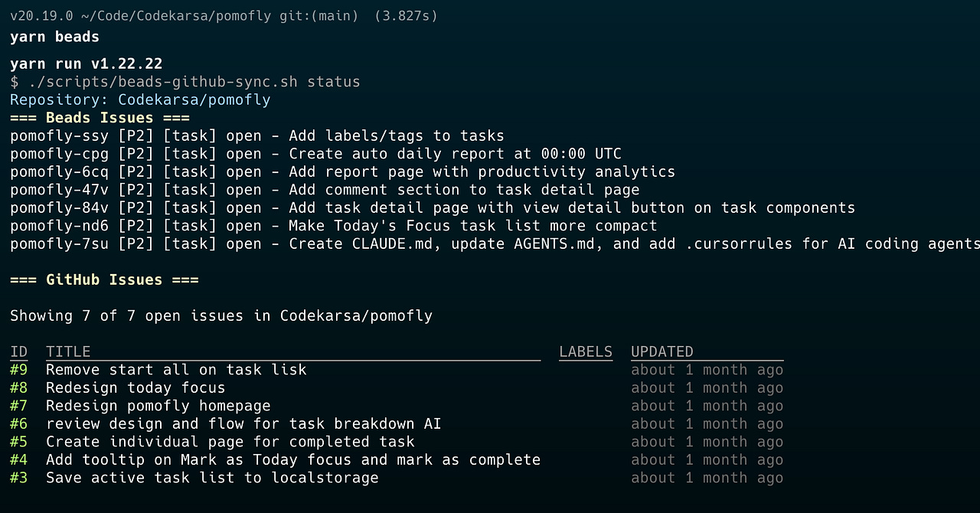Click issue number #4
The width and height of the screenshot is (980, 513).
pos(18,460)
